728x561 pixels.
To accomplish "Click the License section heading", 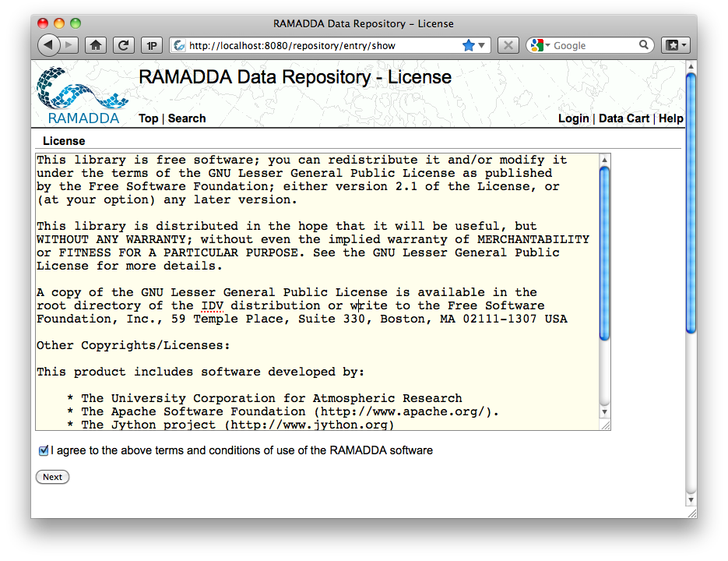I will pyautogui.click(x=64, y=141).
